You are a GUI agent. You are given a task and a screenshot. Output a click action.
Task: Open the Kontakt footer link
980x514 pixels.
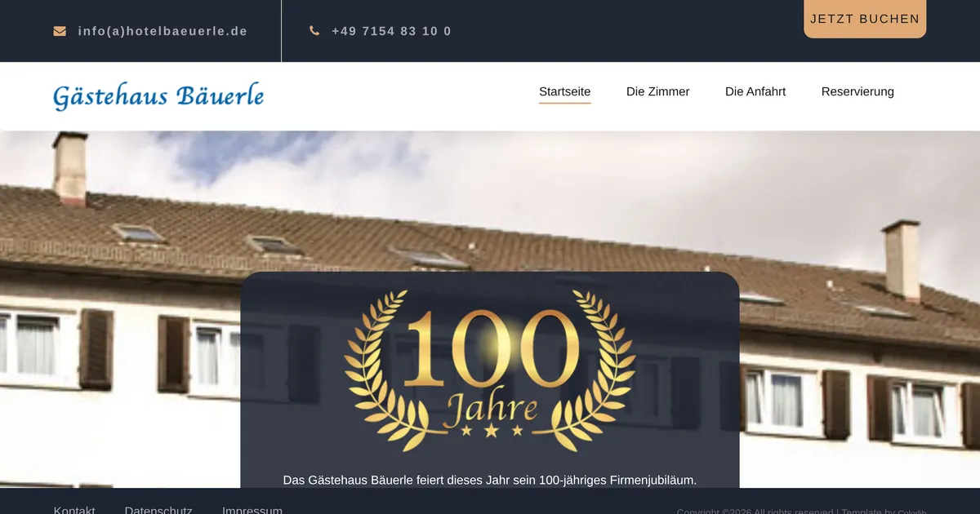click(74, 511)
